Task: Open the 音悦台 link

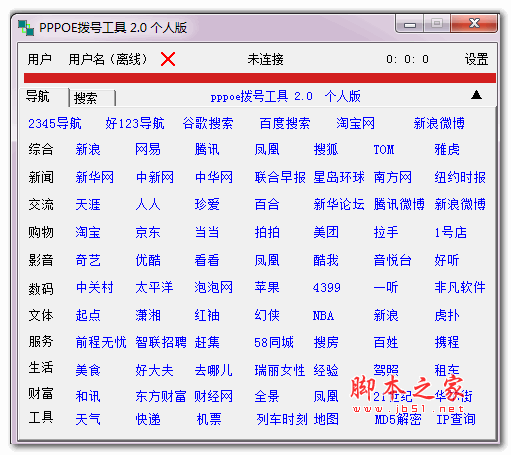Action: [392, 260]
